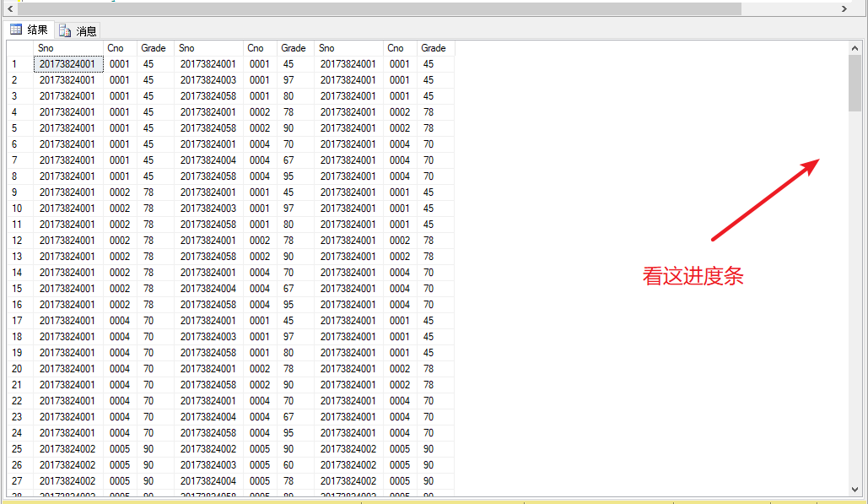Viewport: 868px width, 504px height.
Task: Click second Sno cell 20173824004 in row 7
Action: pyautogui.click(x=208, y=160)
